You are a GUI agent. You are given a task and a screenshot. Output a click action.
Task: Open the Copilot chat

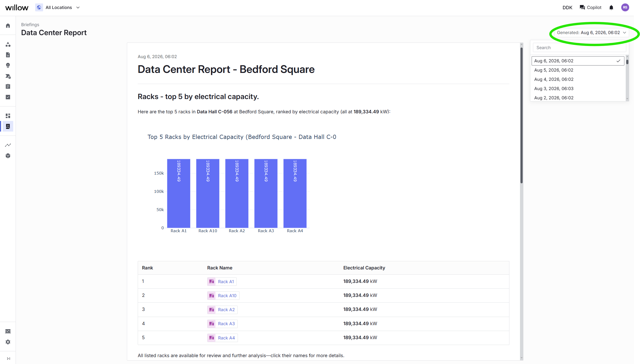click(591, 7)
